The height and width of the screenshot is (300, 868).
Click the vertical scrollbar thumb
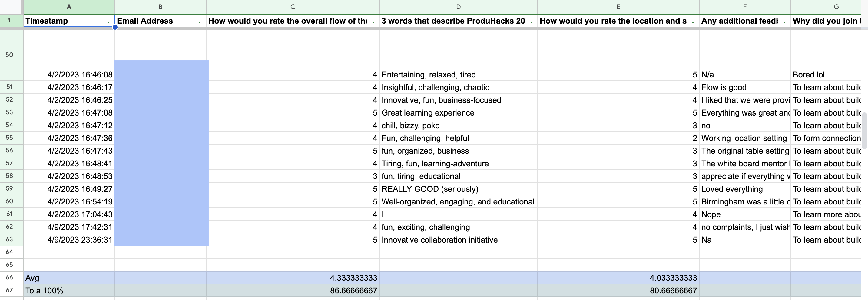(x=865, y=131)
